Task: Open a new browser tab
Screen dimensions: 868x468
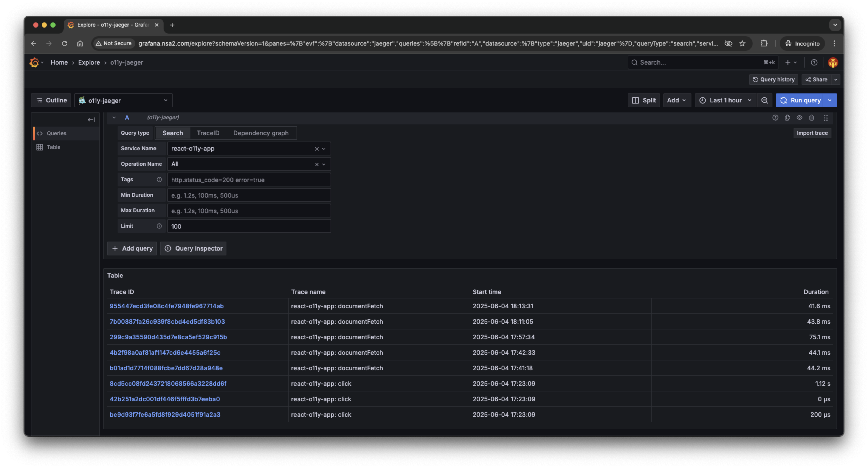Action: click(172, 25)
